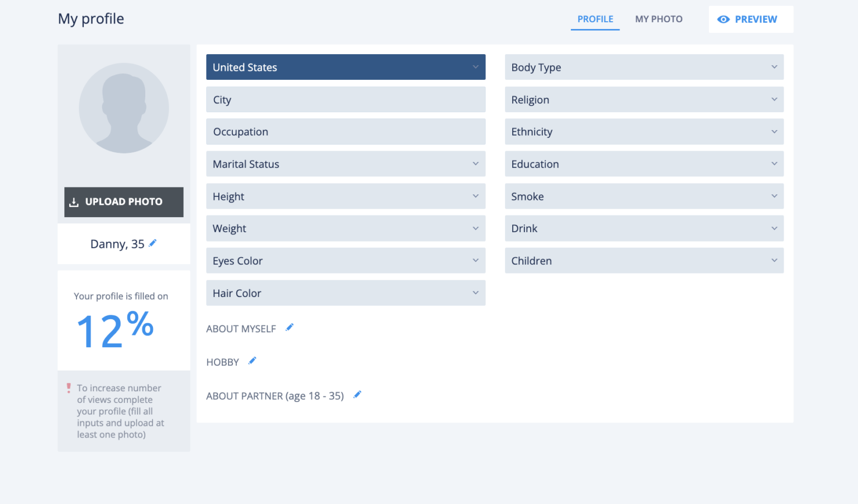Expand the Eyes Color dropdown
Viewport: 858px width, 504px height.
[345, 261]
